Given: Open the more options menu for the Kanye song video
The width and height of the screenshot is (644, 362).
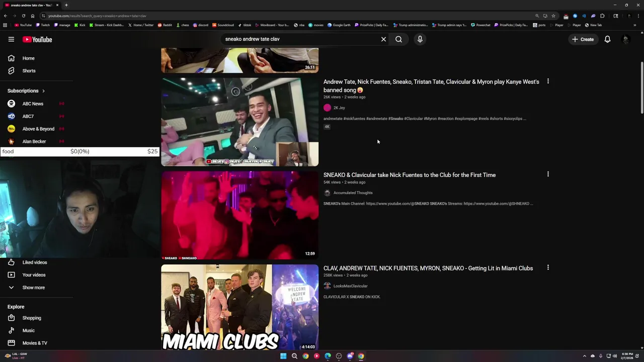Looking at the screenshot, I should click(x=548, y=81).
